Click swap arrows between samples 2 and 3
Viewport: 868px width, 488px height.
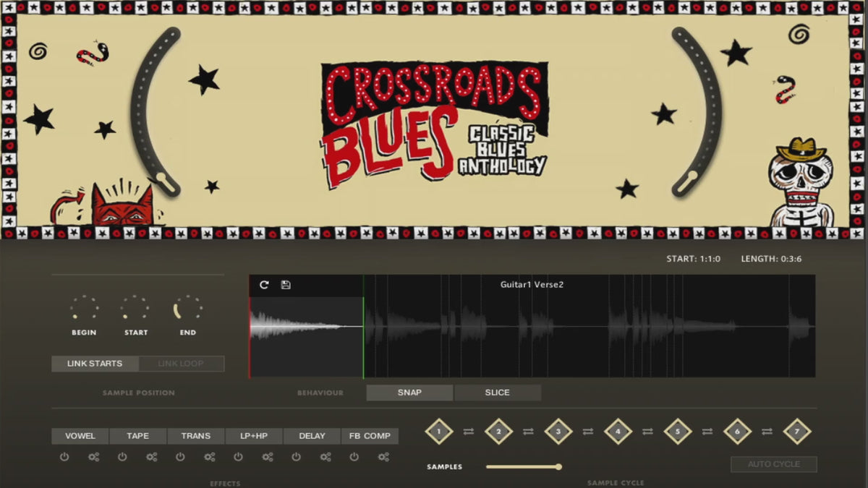click(528, 432)
